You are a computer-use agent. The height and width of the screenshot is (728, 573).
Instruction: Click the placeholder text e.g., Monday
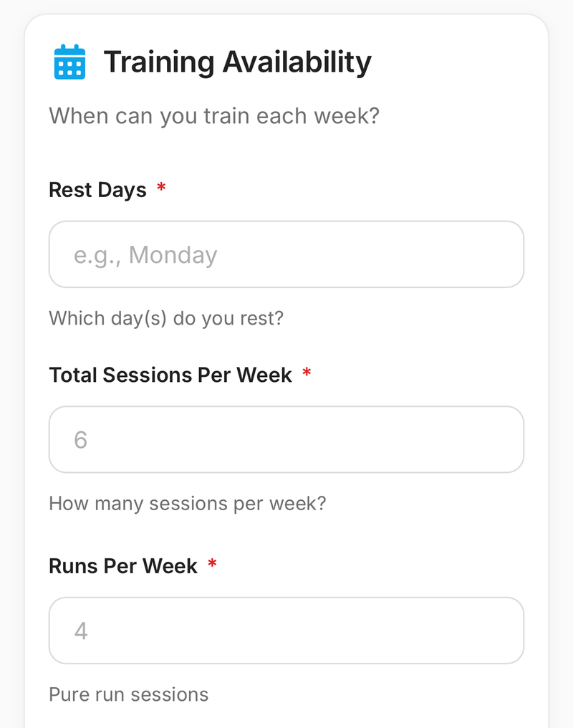pyautogui.click(x=144, y=254)
